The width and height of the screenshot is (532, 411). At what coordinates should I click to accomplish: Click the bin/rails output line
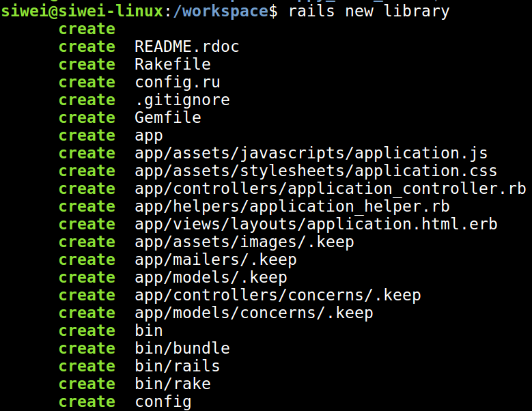point(178,367)
